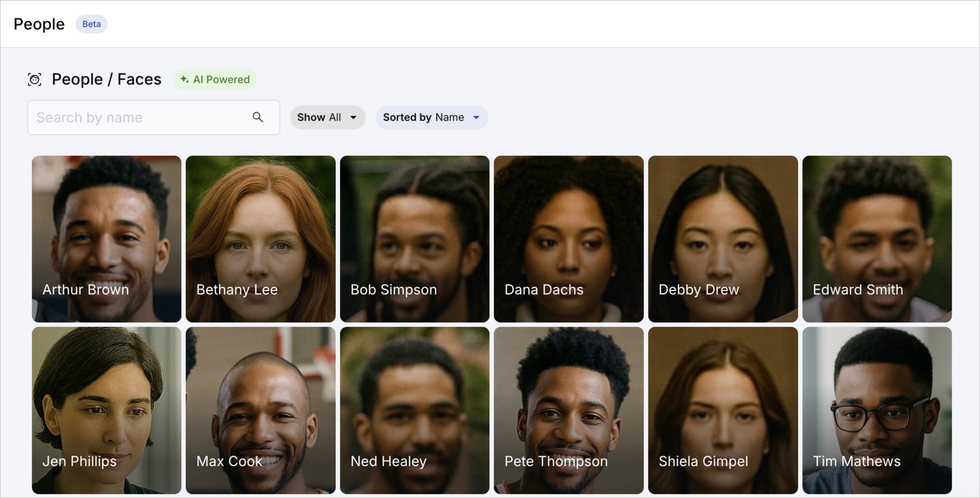Viewport: 980px width, 498px height.
Task: Focus the Search by name field
Action: (154, 118)
